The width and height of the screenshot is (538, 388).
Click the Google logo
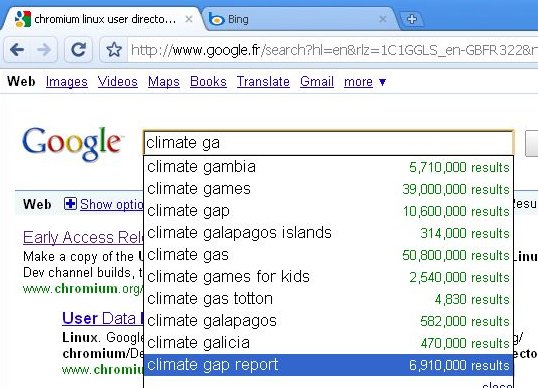click(71, 144)
